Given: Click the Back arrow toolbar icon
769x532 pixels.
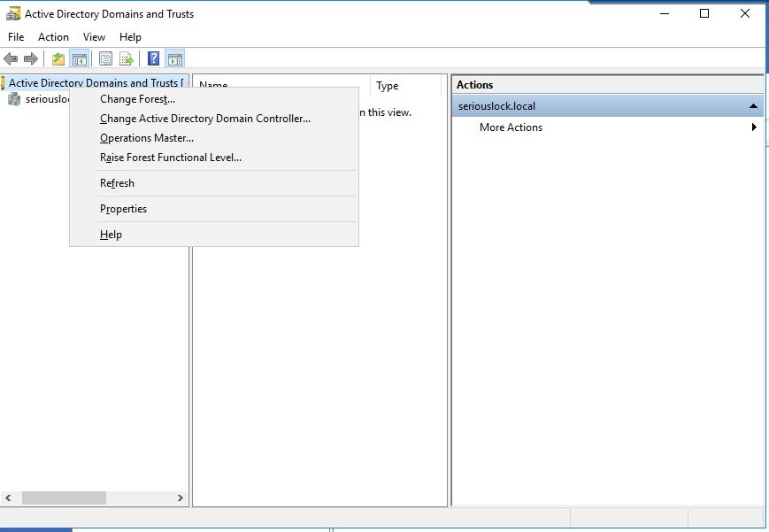Looking at the screenshot, I should pyautogui.click(x=11, y=59).
